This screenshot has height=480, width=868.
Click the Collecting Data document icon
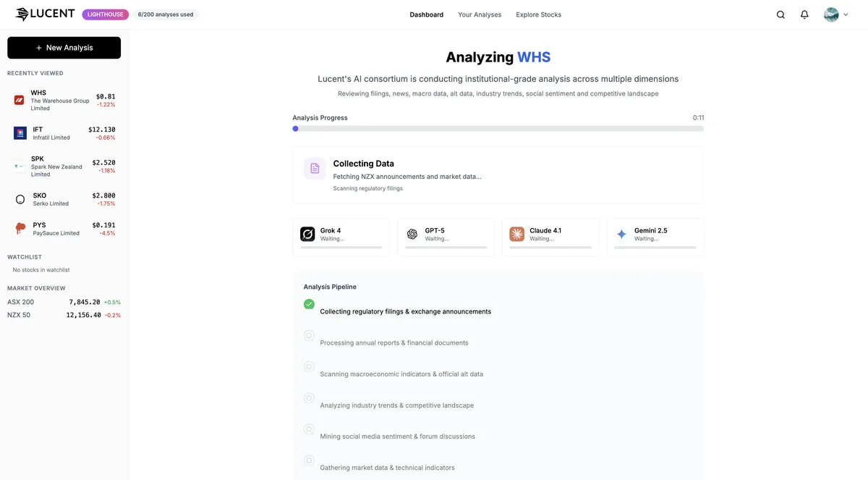click(315, 169)
